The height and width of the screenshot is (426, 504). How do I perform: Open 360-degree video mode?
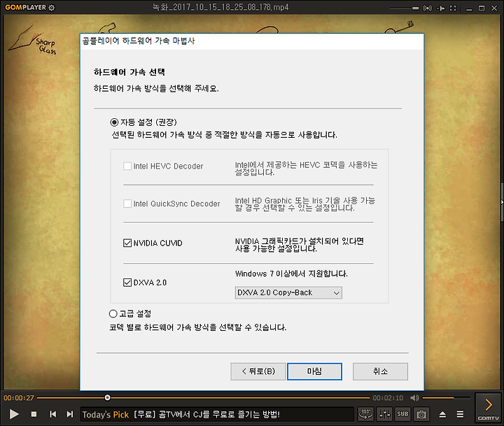tap(366, 414)
